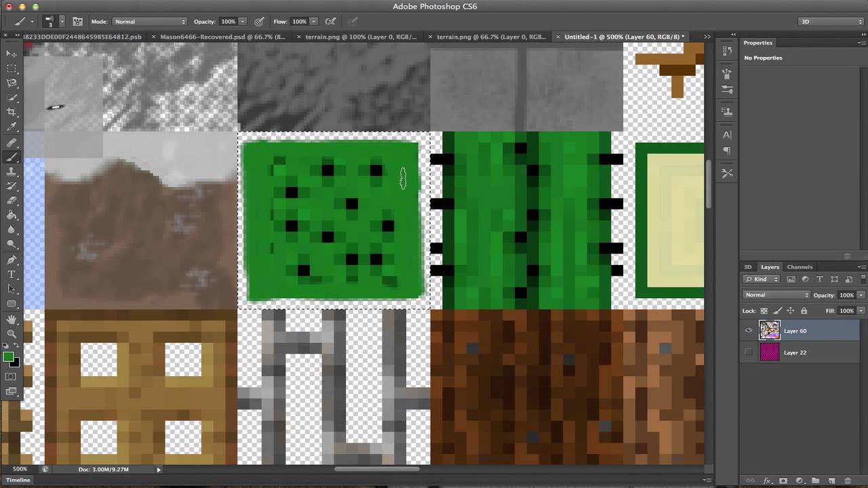Create a new layer group
The height and width of the screenshot is (488, 868).
(x=816, y=481)
